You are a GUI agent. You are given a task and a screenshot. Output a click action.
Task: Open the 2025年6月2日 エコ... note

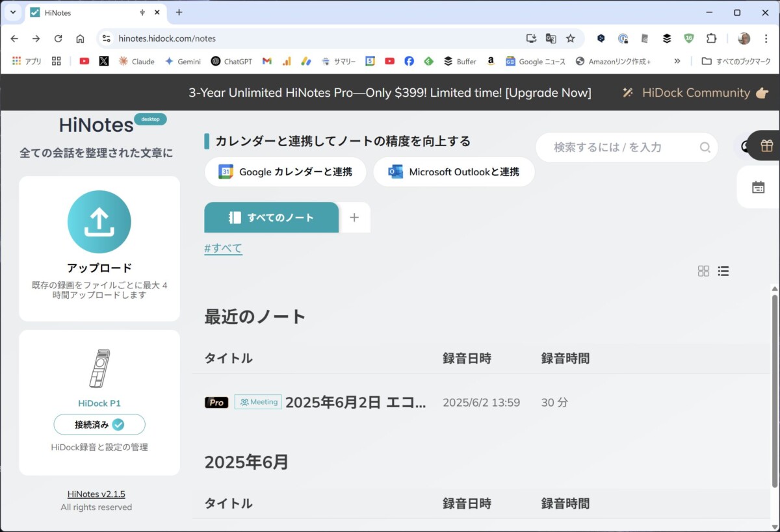[356, 402]
